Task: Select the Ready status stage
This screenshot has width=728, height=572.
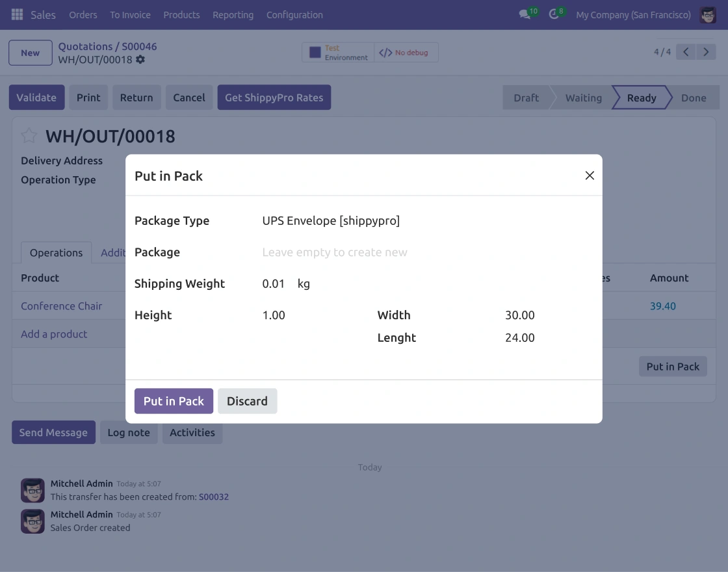Action: 642,98
